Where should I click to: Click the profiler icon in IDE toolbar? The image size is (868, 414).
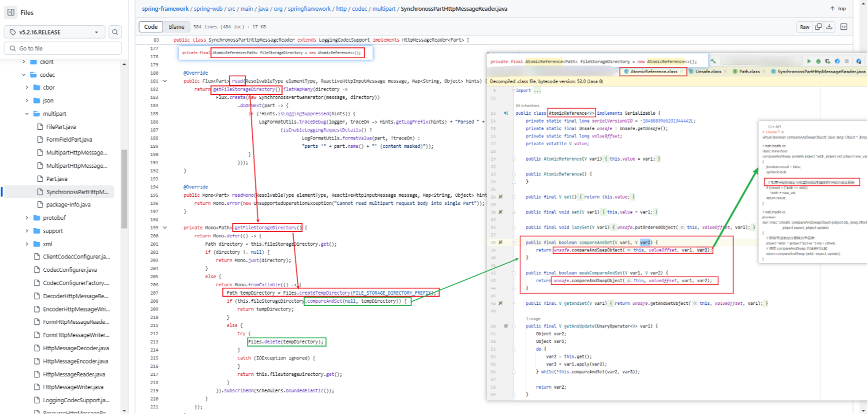[837, 61]
